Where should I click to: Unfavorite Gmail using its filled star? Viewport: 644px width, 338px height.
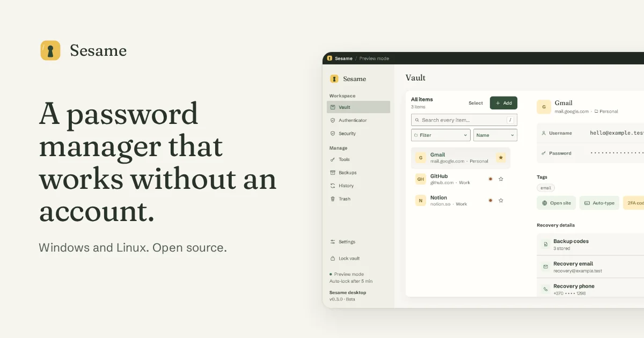[501, 158]
